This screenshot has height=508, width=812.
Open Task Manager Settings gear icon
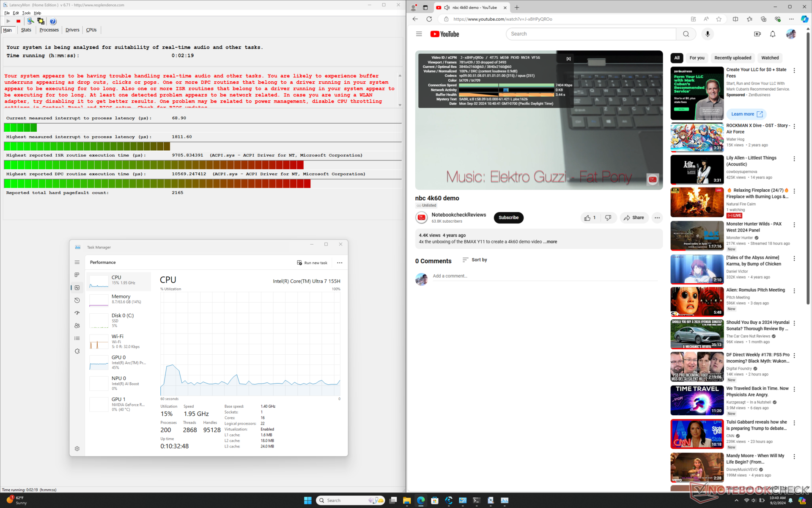77,449
